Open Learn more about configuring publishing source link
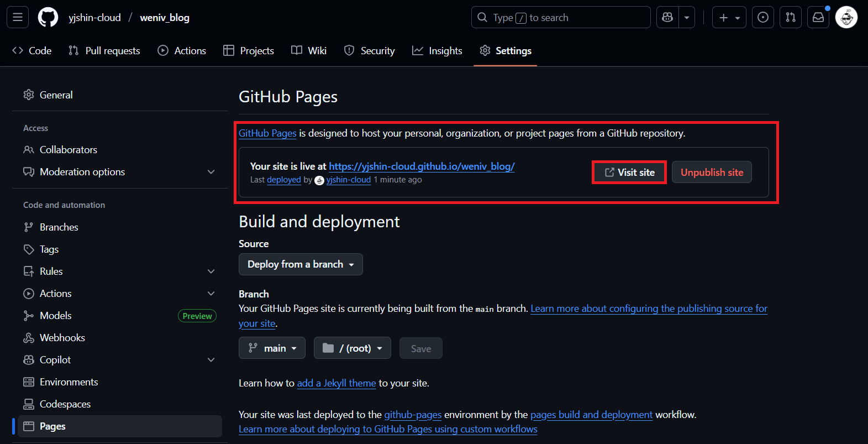Image resolution: width=868 pixels, height=444 pixels. click(x=649, y=309)
